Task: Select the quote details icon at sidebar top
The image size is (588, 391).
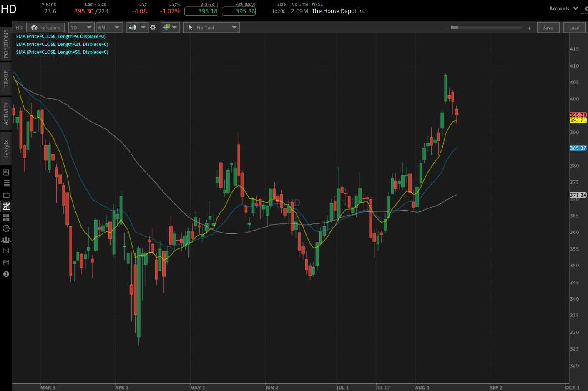Action: click(x=6, y=172)
